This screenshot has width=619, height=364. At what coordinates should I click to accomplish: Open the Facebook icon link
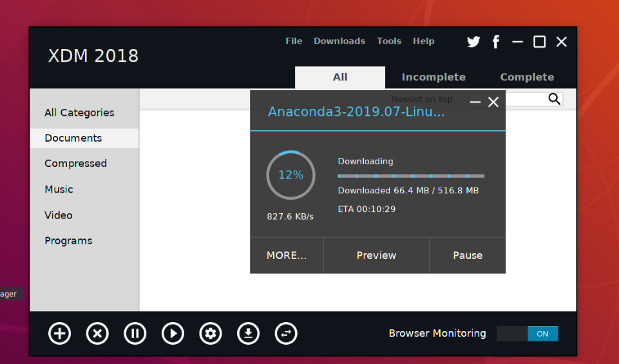[496, 41]
